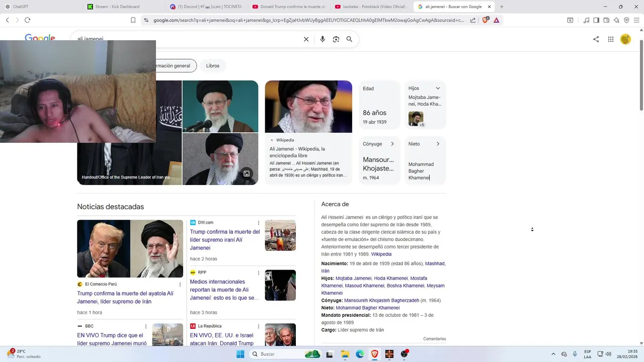Open Brave Rewards triangle icon
The width and height of the screenshot is (644, 362).
(497, 20)
